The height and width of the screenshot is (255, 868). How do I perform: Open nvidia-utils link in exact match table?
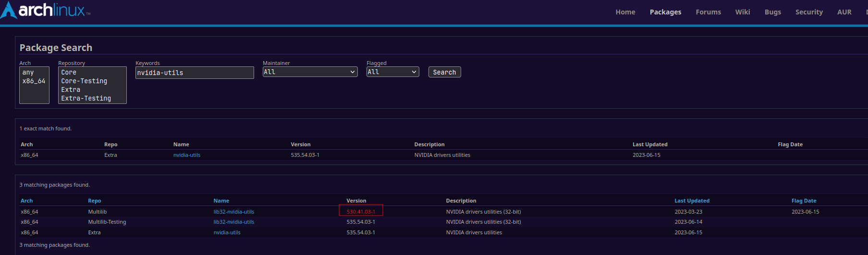[x=187, y=155]
